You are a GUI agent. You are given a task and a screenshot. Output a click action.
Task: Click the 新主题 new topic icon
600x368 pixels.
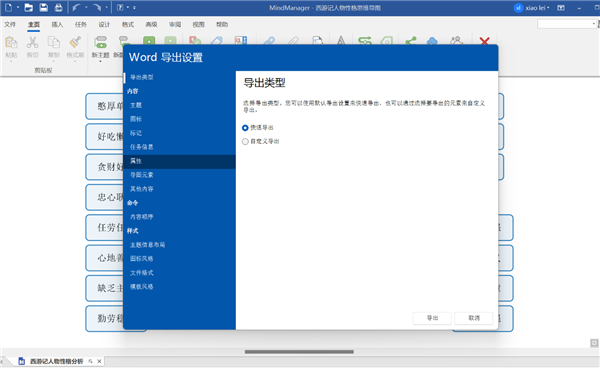(x=101, y=42)
